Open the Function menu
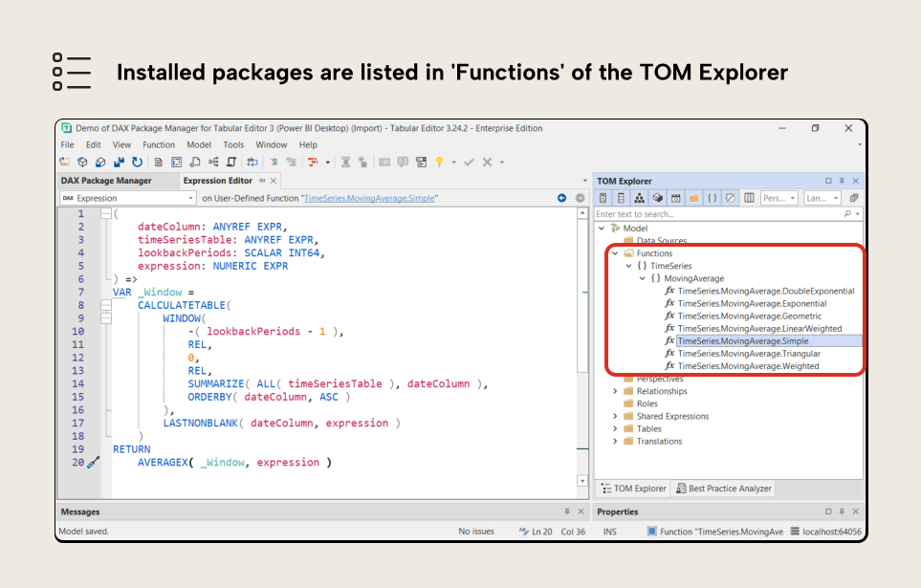This screenshot has width=921, height=588. point(159,144)
